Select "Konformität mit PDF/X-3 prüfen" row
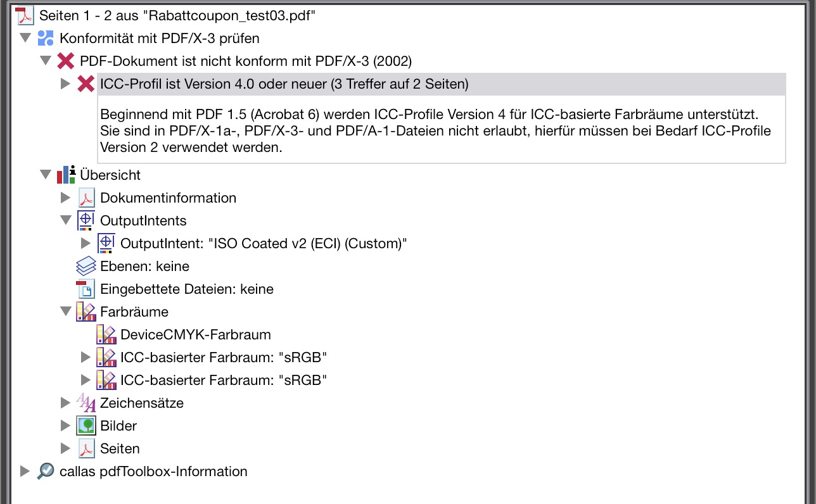 tap(159, 39)
